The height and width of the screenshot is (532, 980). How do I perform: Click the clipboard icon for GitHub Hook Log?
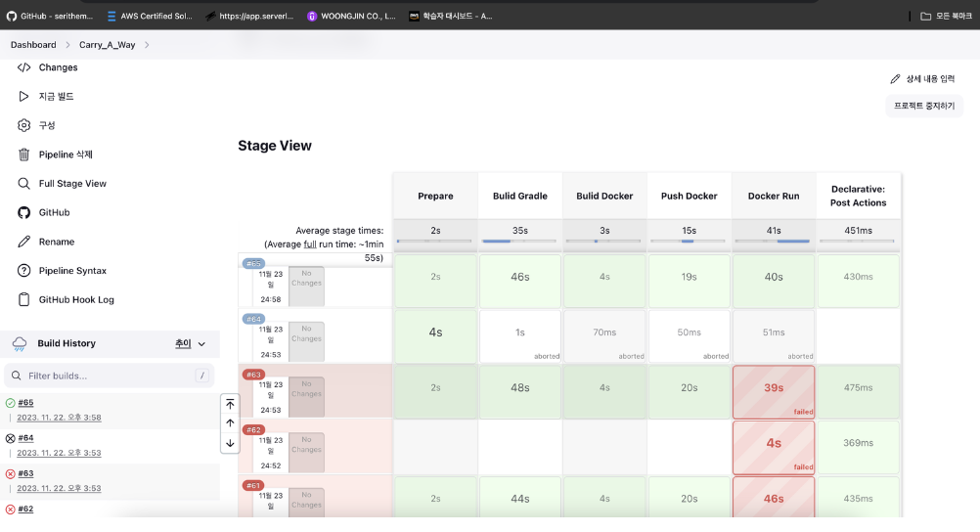click(x=23, y=299)
